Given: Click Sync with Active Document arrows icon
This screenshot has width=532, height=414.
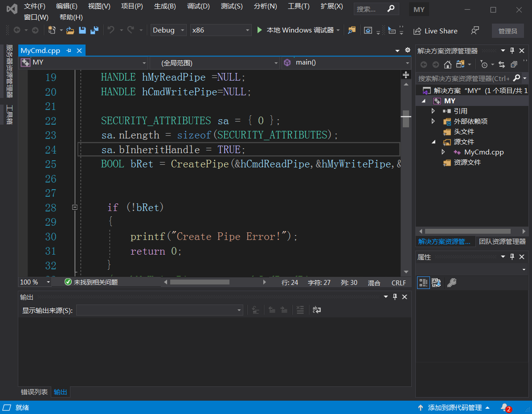Looking at the screenshot, I should 502,65.
